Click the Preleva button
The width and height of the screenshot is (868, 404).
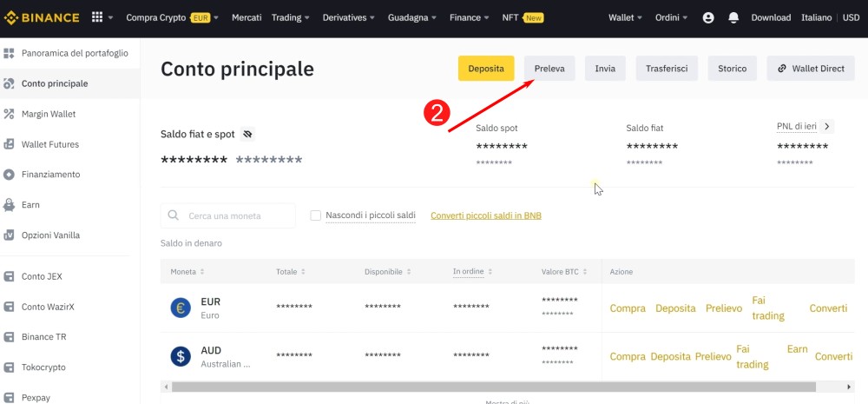coord(549,68)
